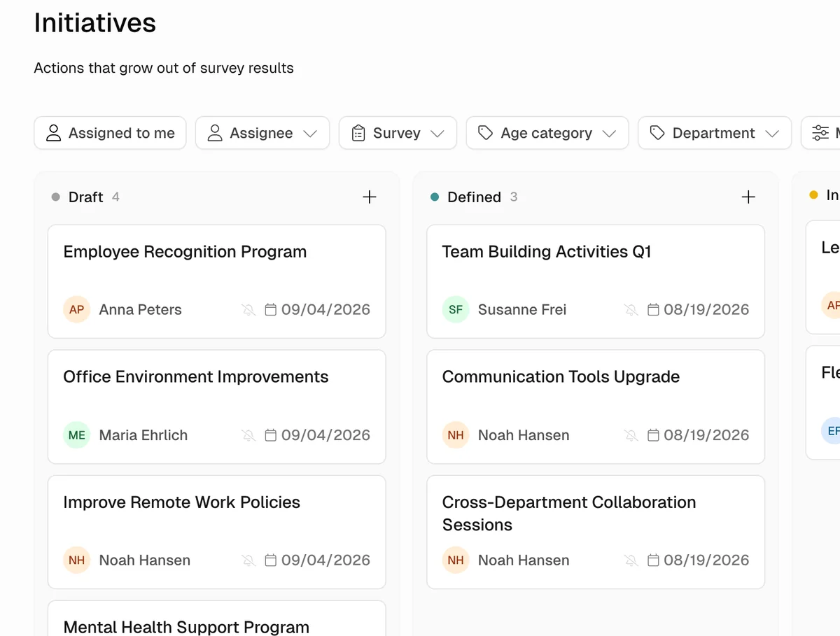Click 'Actions that grow out of survey results' subtitle

coord(164,69)
